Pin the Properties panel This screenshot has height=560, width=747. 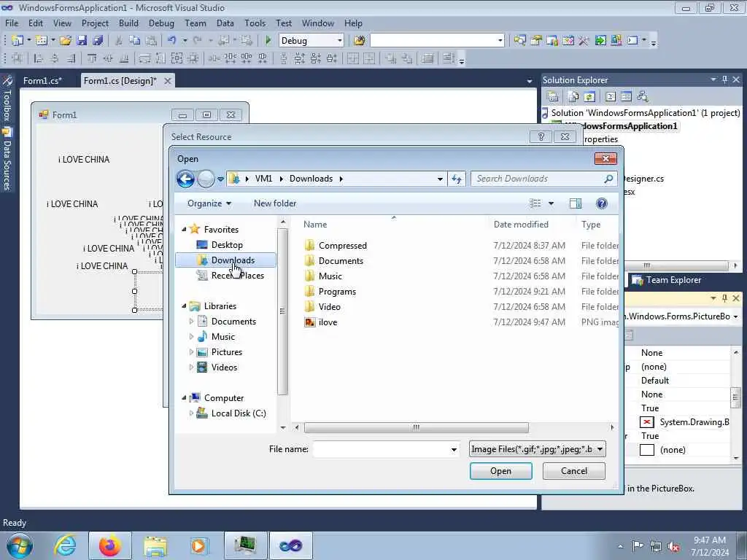pyautogui.click(x=724, y=298)
